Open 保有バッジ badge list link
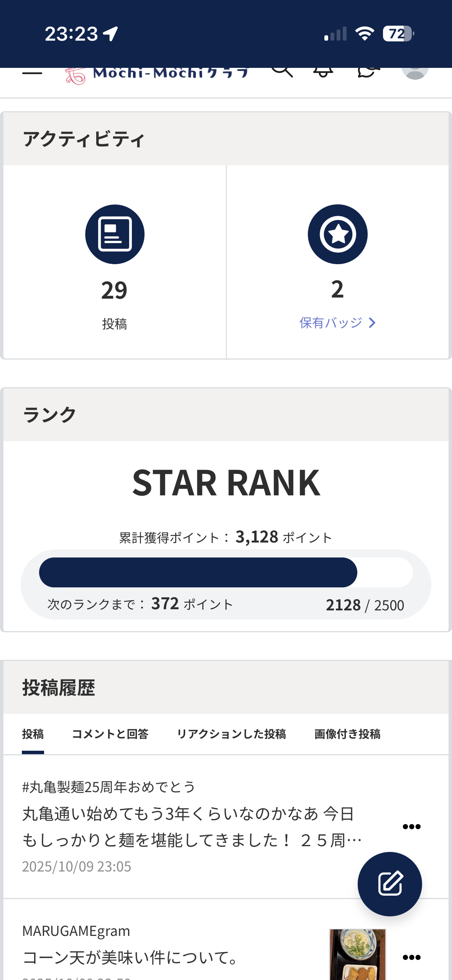The image size is (452, 980). coord(331,323)
